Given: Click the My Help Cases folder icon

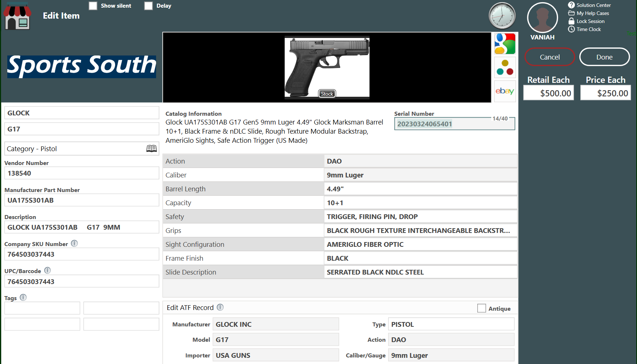Looking at the screenshot, I should 571,13.
